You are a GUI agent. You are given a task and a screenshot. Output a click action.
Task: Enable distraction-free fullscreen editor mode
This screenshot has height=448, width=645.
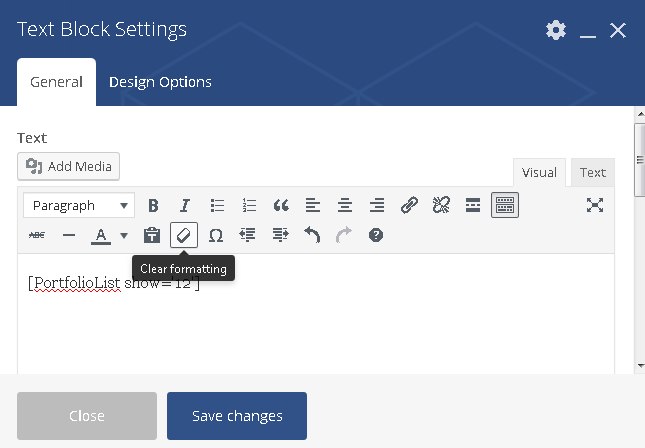(x=595, y=205)
